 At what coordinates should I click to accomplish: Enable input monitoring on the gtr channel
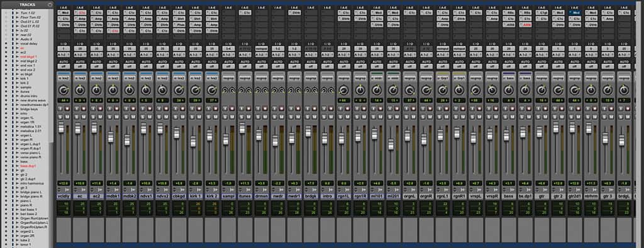click(538, 109)
